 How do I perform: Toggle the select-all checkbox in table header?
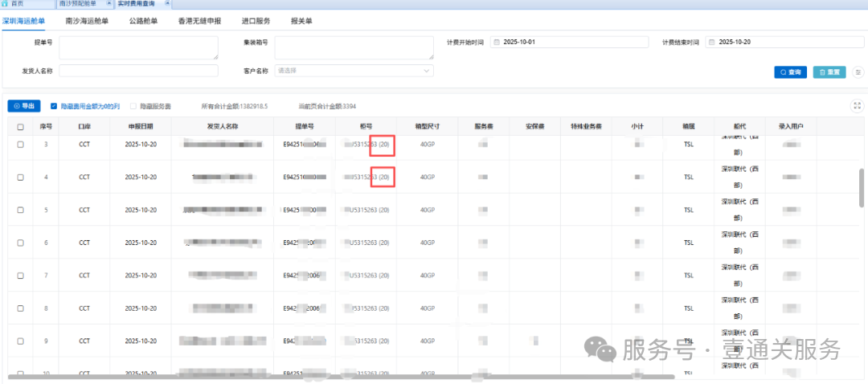(x=20, y=127)
